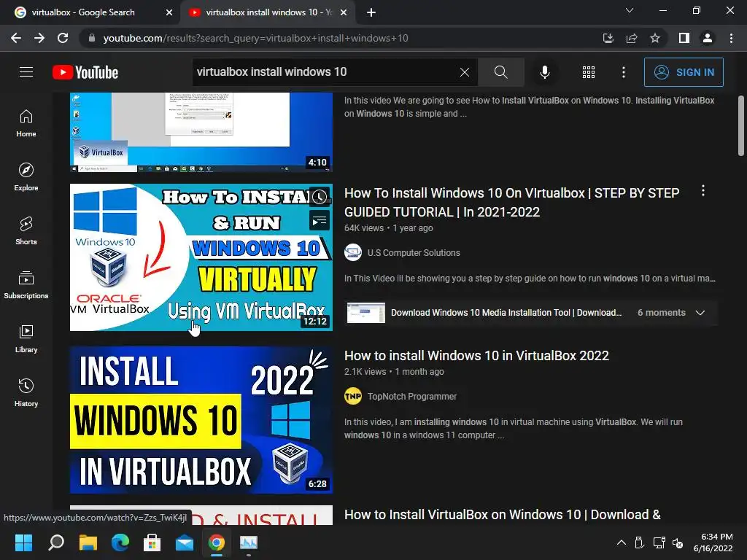This screenshot has width=747, height=560.
Task: Click U.S Computer Solutions channel avatar
Action: coord(353,252)
